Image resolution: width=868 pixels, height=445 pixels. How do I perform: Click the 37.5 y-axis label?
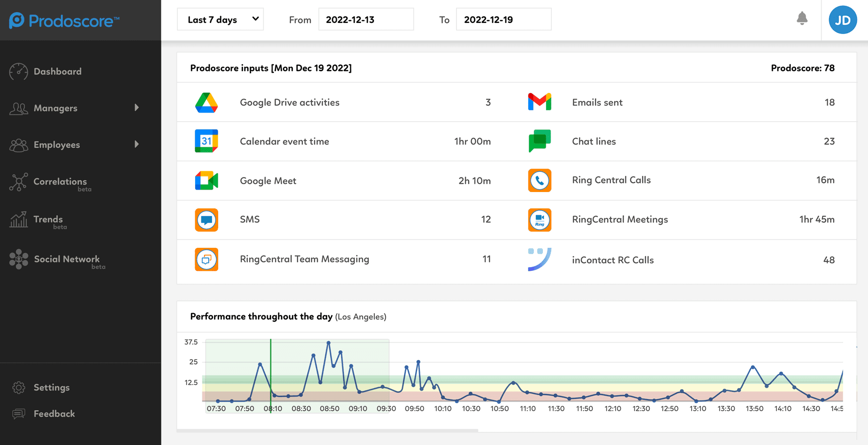tap(191, 342)
